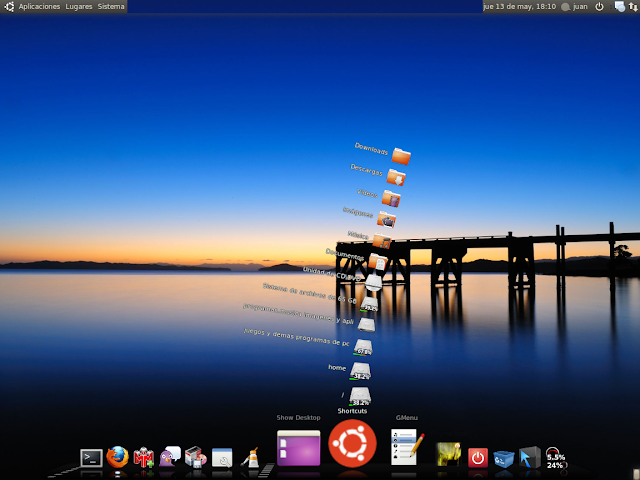Viewport: 640px width, 480px height.
Task: Open the Downloads folder in the stack
Action: pos(401,156)
